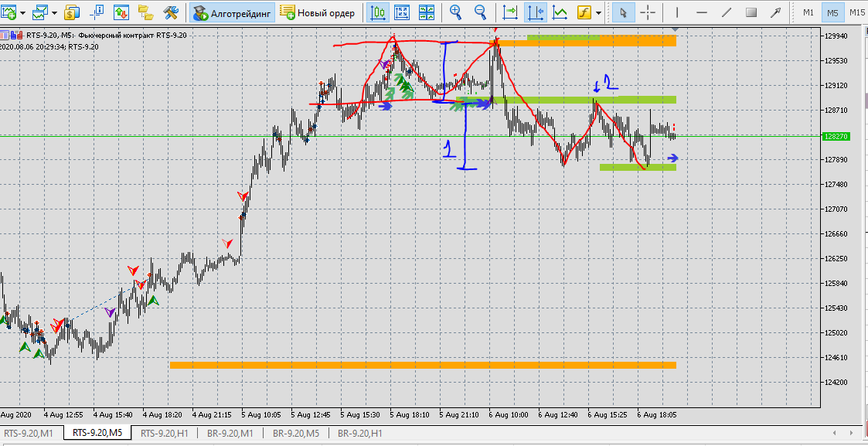
Task: Click the '6 Aug 18:05' time label
Action: 657,414
